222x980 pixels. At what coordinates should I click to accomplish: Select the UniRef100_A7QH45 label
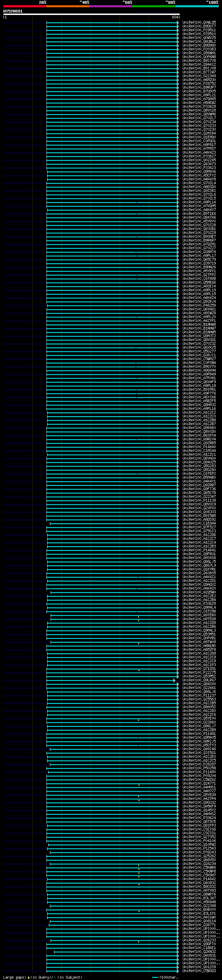199,99
